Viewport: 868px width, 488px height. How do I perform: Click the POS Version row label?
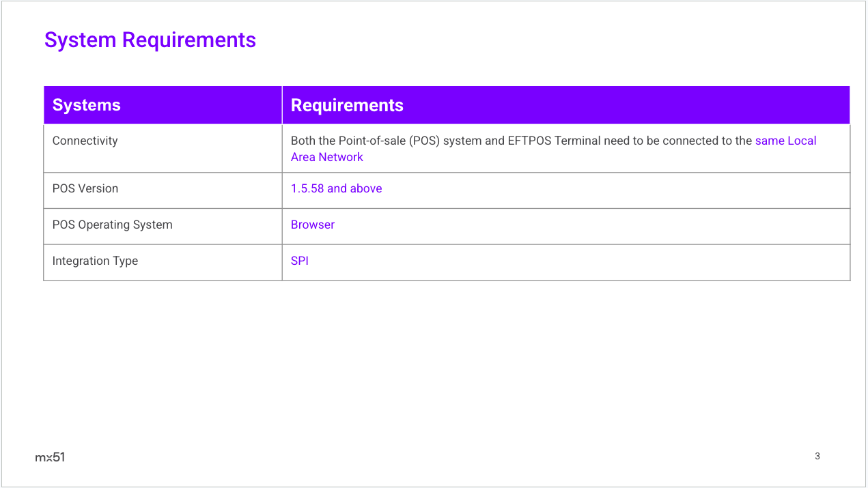pyautogui.click(x=85, y=188)
